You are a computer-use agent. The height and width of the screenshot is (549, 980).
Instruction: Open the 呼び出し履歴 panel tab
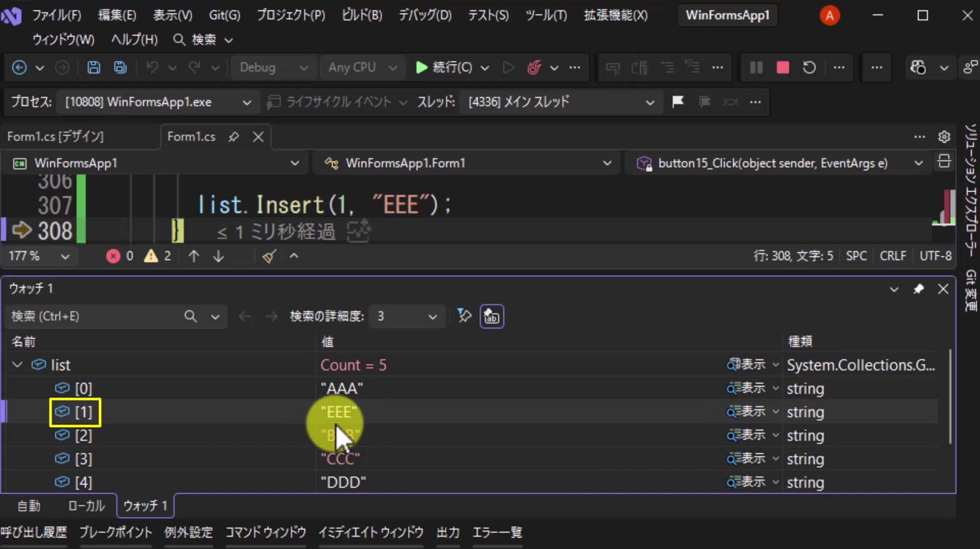click(x=34, y=533)
